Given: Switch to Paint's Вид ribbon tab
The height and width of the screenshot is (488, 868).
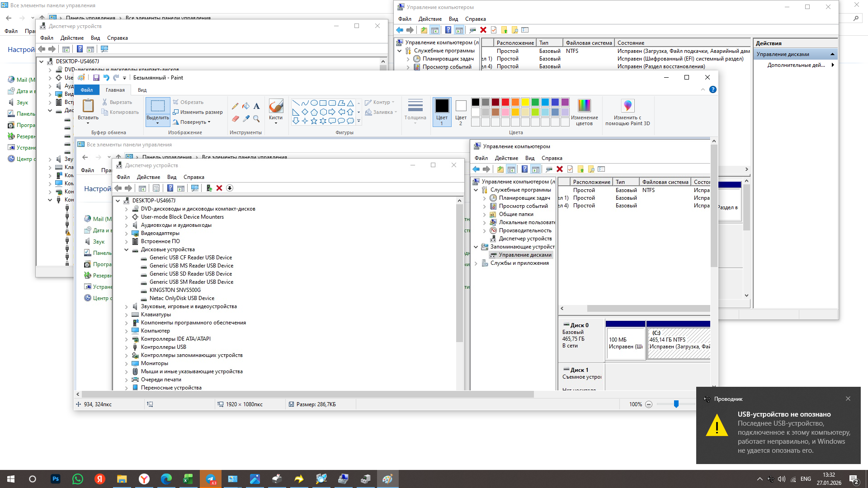Looking at the screenshot, I should click(x=142, y=90).
